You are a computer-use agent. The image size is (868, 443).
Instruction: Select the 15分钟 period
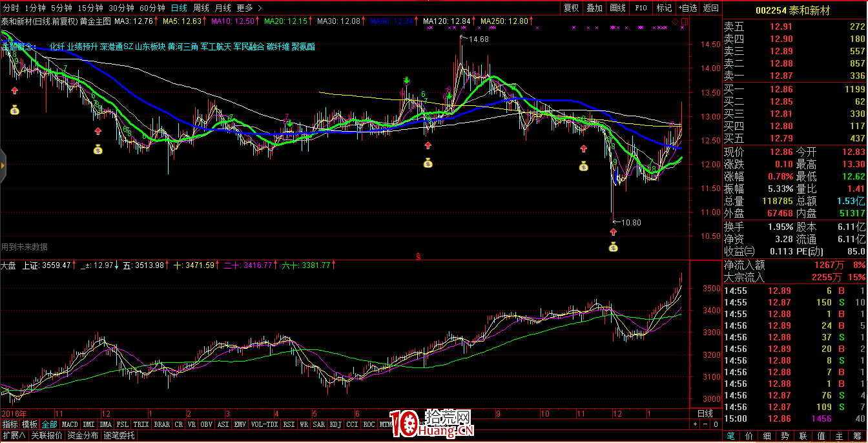[90, 8]
